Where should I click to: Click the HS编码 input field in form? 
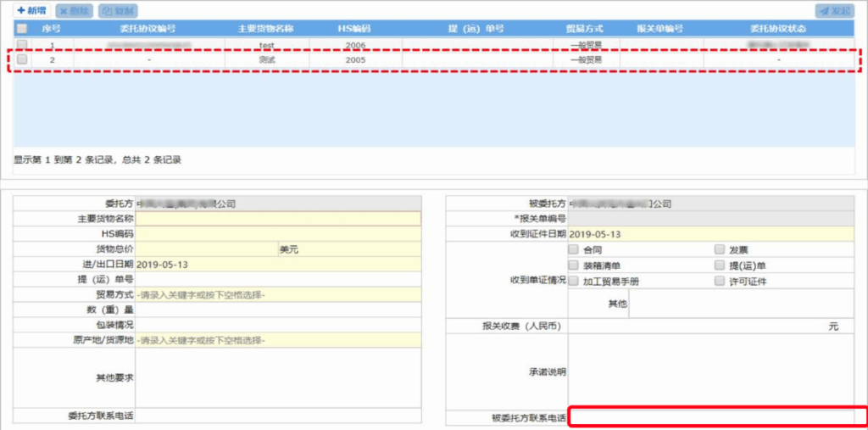[x=278, y=234]
